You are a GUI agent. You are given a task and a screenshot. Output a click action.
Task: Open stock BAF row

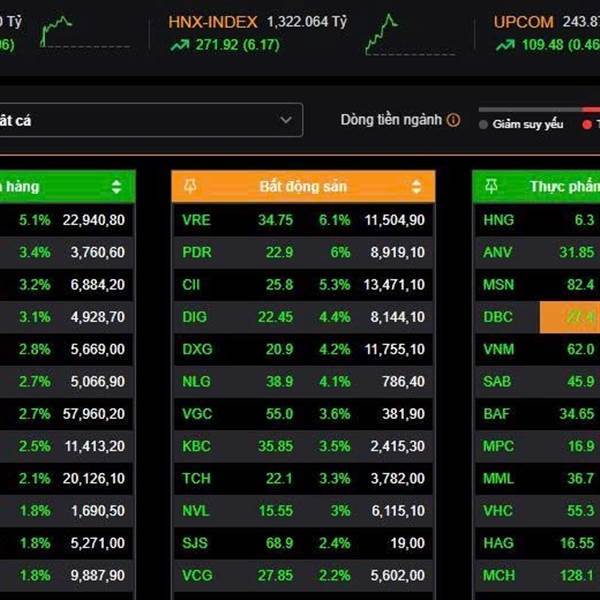pyautogui.click(x=538, y=414)
